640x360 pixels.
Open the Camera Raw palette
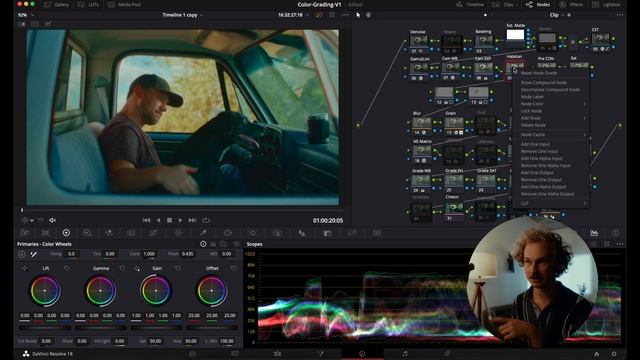point(24,233)
